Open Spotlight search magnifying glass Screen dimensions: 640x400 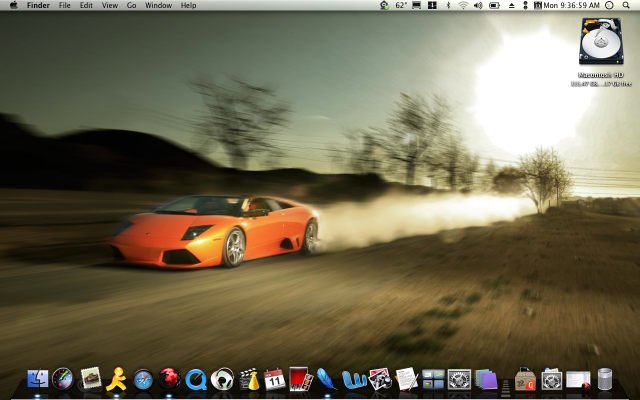[626, 5]
